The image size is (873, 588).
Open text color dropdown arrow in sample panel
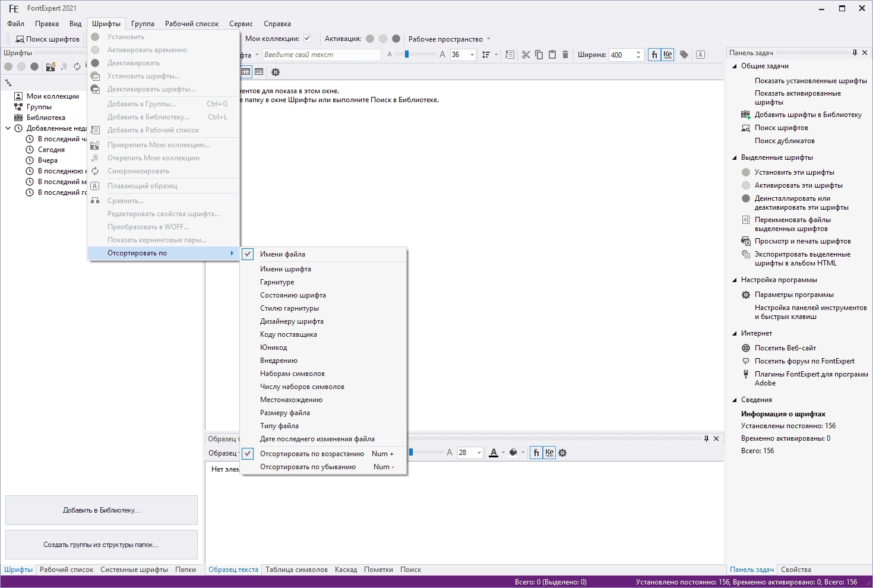[503, 453]
